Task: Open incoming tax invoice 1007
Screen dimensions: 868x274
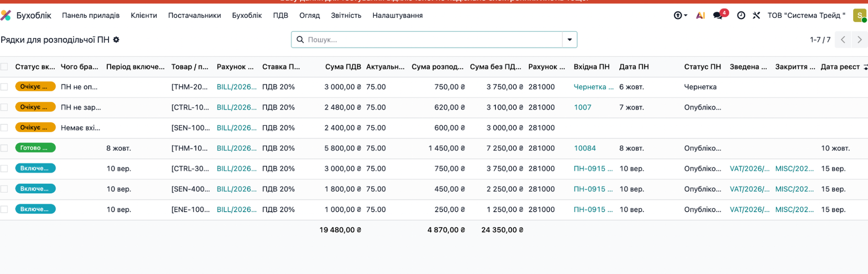Action: (x=582, y=107)
